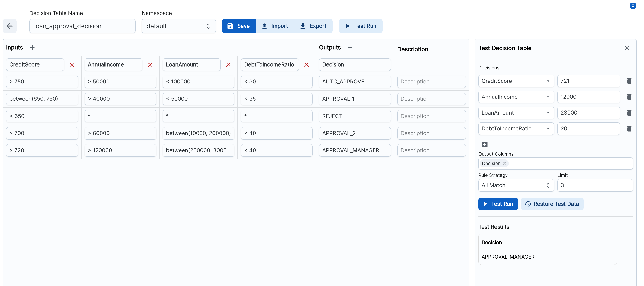Export the table via the download icon

(x=303, y=26)
